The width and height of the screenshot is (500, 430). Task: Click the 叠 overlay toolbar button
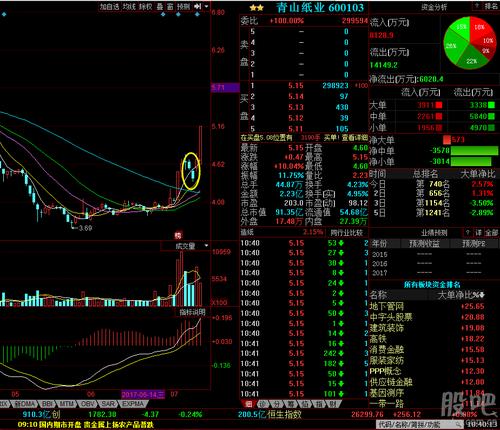(x=161, y=7)
